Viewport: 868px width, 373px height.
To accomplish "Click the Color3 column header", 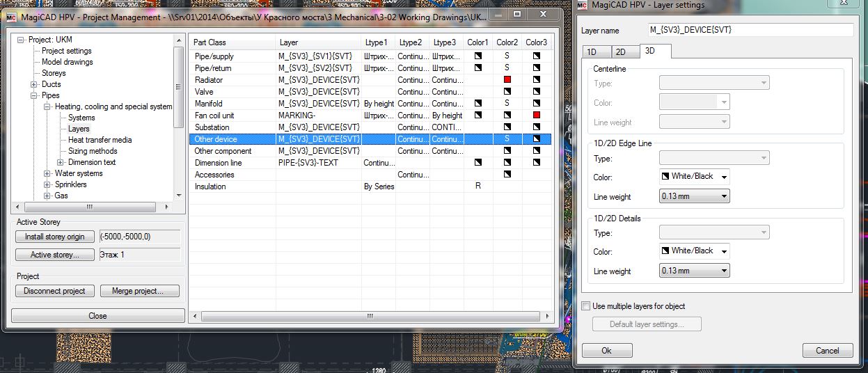I will click(x=537, y=42).
